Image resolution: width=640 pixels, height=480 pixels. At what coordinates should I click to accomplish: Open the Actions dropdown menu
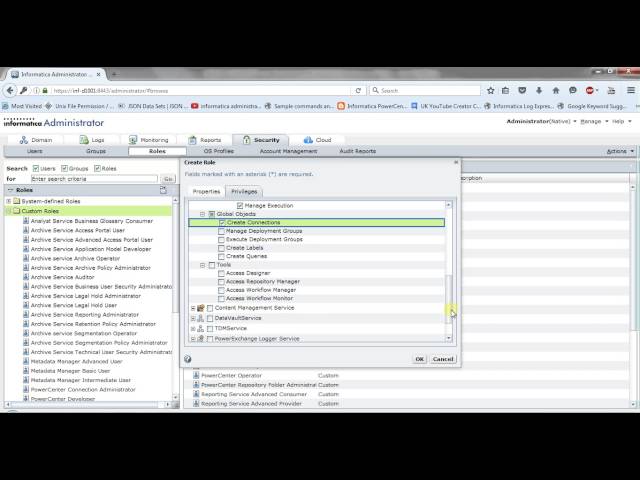click(x=620, y=151)
